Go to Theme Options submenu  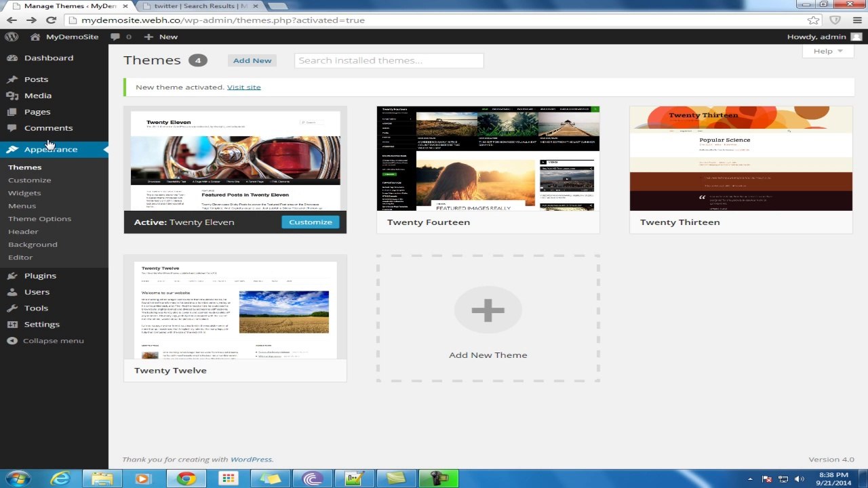[x=39, y=219]
